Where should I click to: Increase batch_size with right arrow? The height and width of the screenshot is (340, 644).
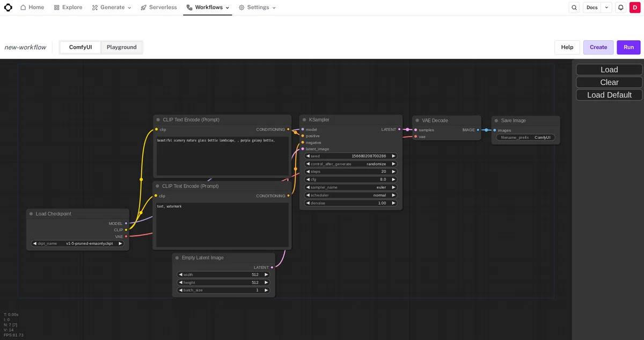(266, 290)
